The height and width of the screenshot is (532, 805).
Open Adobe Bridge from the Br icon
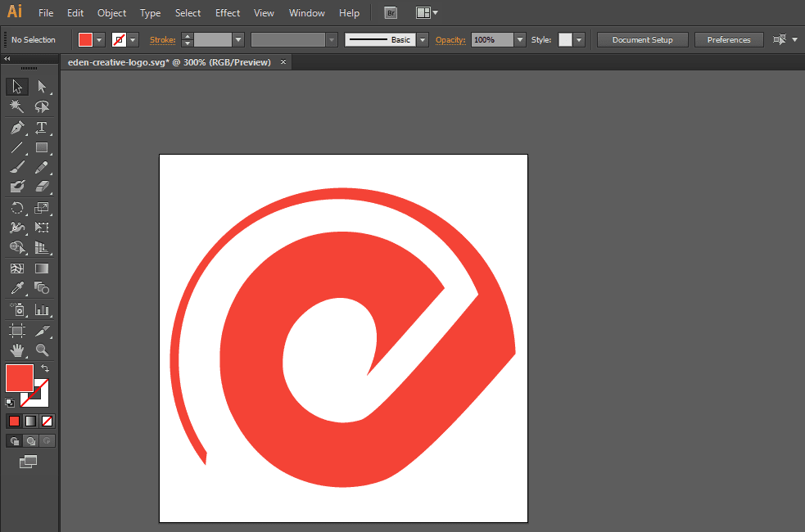[391, 13]
